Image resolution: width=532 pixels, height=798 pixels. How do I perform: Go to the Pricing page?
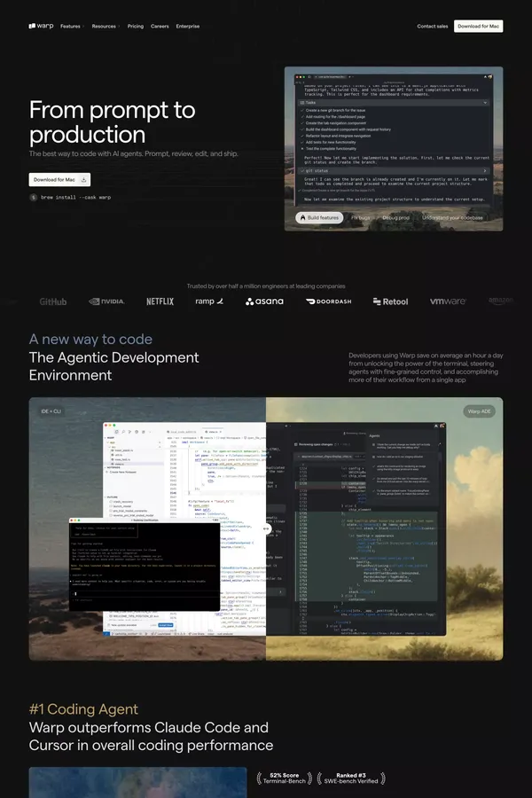136,27
